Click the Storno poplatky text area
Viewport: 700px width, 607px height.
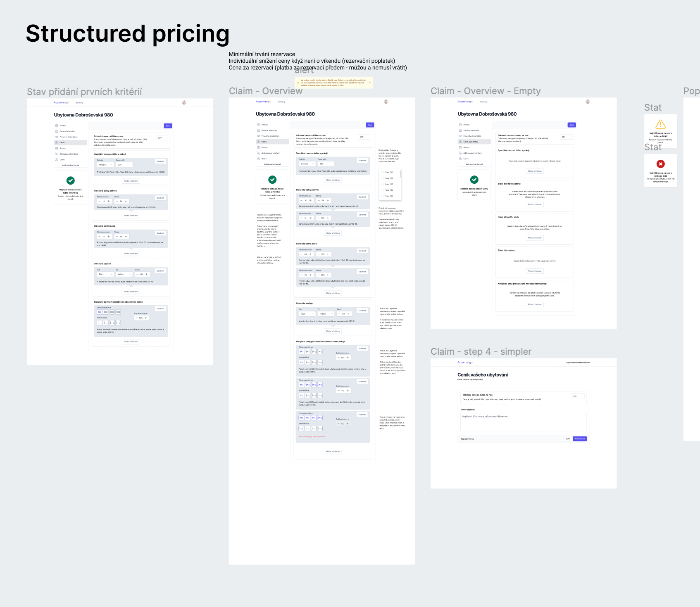coord(524,422)
